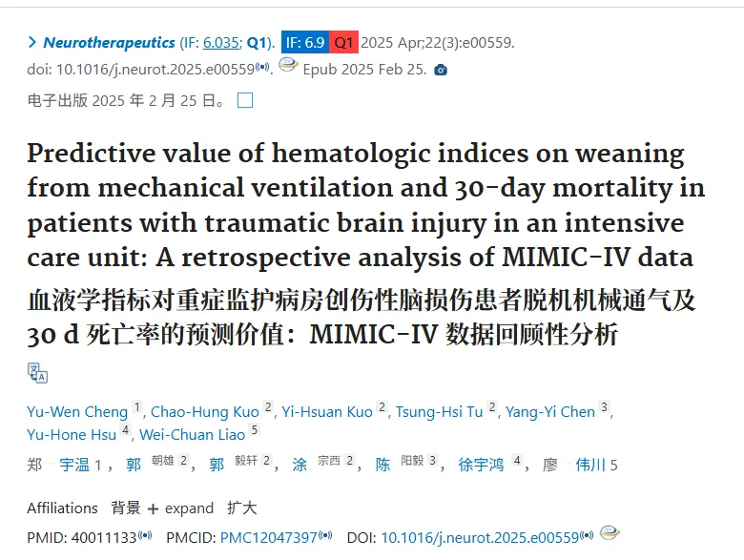Image resolution: width=744 pixels, height=560 pixels.
Task: Open the disc icon next to top doi
Action: pos(287,65)
